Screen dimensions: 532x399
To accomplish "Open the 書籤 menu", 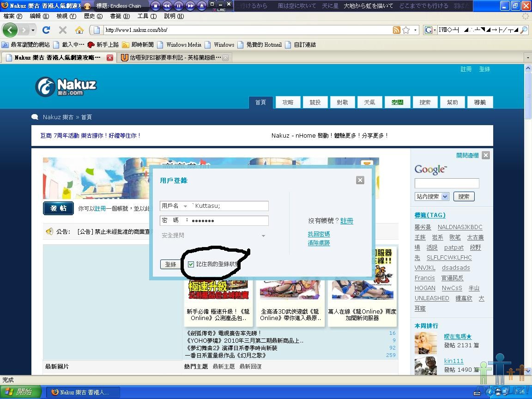I will (x=120, y=16).
